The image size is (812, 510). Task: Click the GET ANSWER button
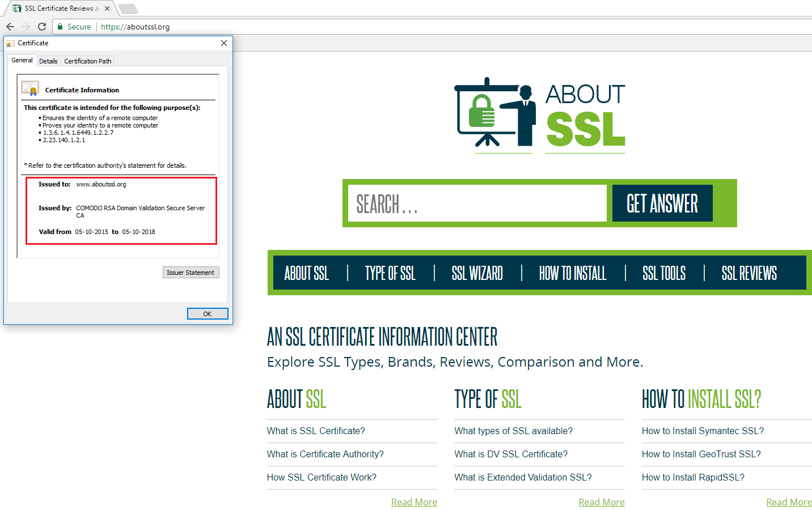pos(662,203)
